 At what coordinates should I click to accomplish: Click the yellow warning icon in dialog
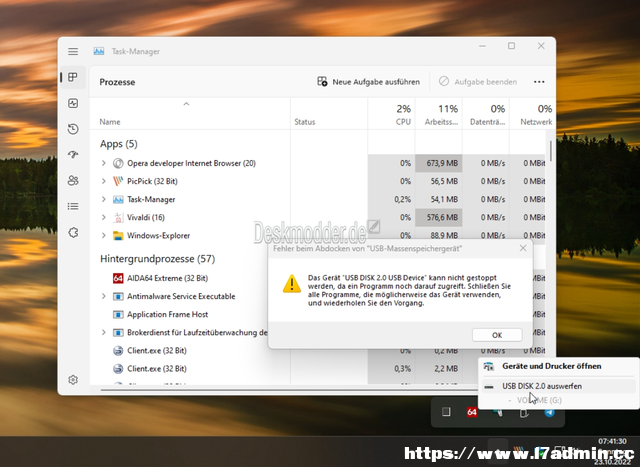(292, 284)
